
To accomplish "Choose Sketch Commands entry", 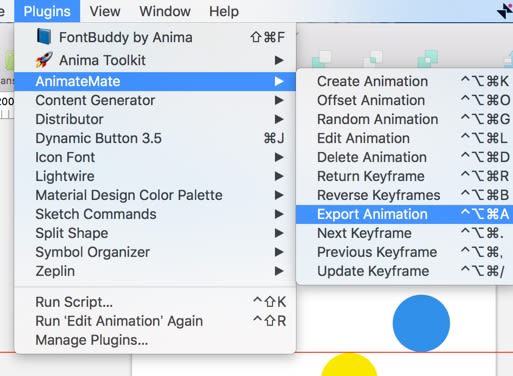I will [x=155, y=214].
